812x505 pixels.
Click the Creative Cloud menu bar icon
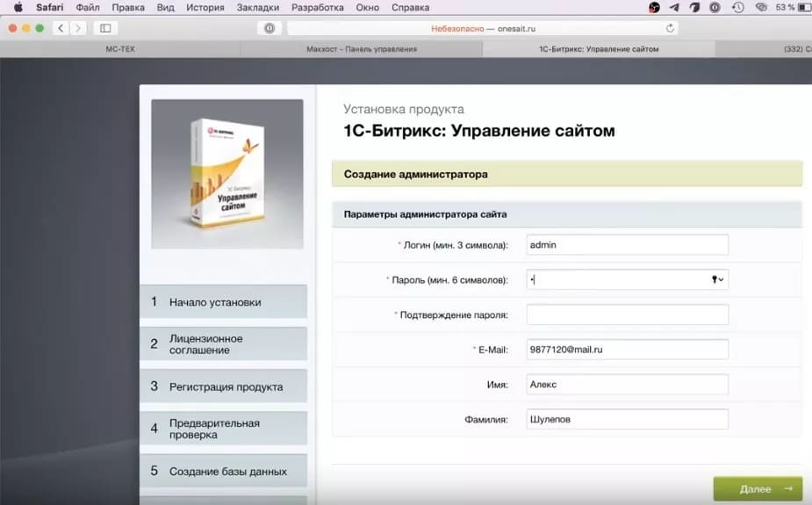point(761,7)
